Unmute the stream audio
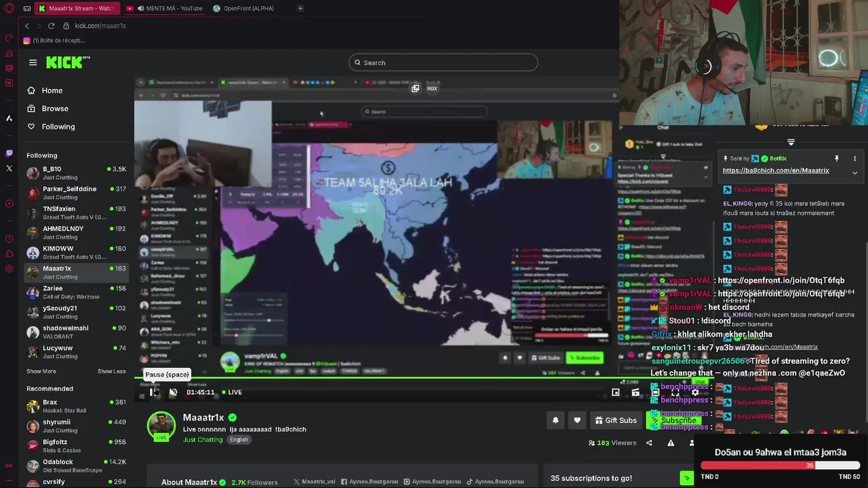Viewport: 868px width, 488px height. (x=173, y=392)
